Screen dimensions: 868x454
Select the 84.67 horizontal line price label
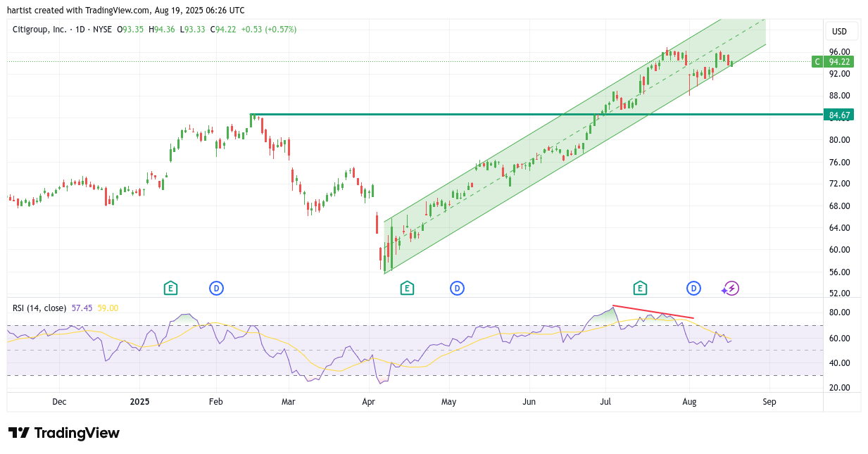point(838,115)
